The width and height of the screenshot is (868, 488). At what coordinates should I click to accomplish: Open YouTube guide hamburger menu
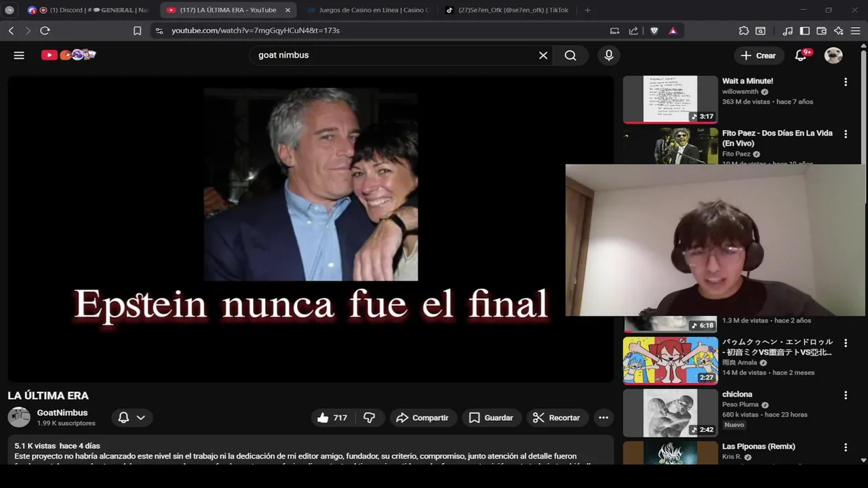point(19,56)
